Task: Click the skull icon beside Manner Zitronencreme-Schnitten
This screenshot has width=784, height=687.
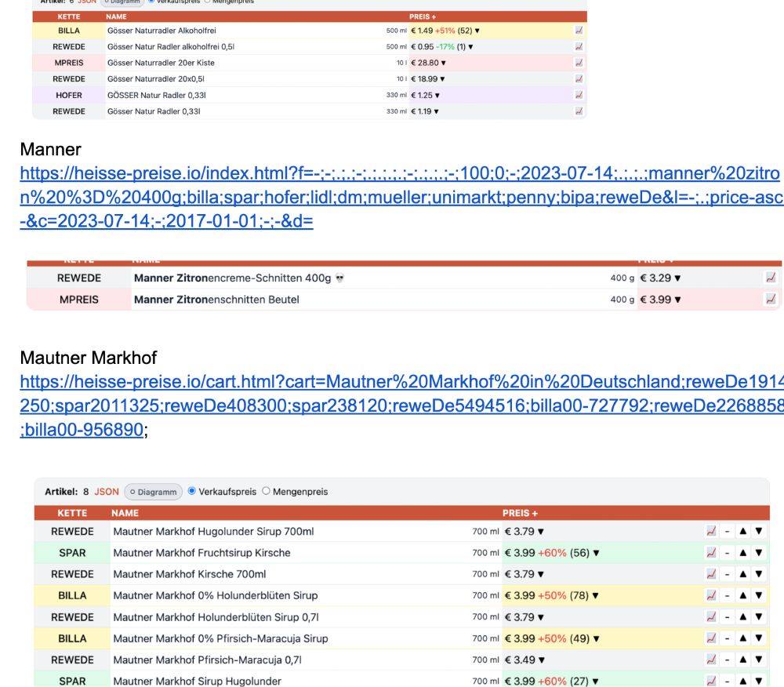Action: 340,278
